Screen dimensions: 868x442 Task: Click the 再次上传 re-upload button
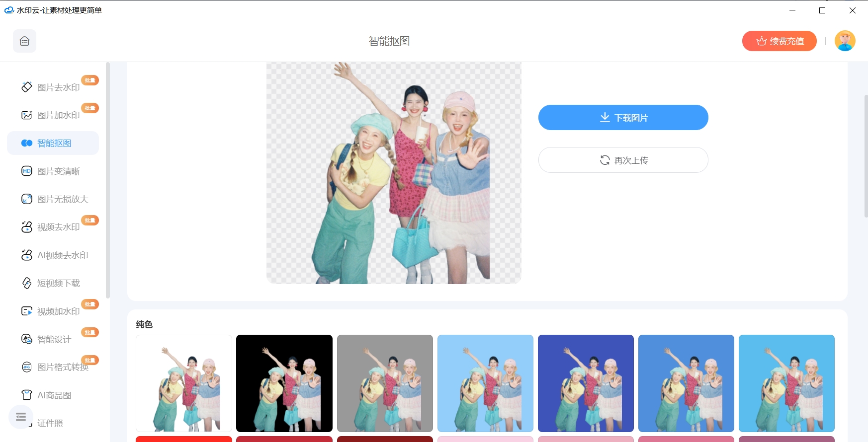(623, 160)
